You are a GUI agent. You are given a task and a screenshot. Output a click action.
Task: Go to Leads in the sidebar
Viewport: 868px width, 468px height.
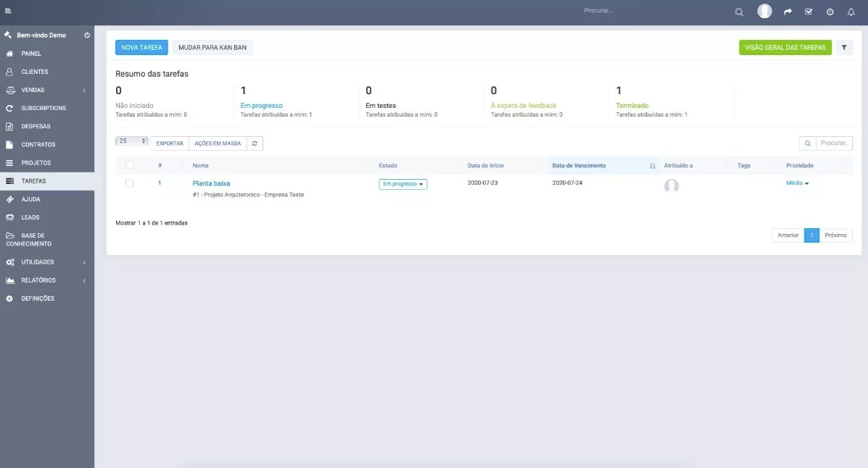pyautogui.click(x=30, y=217)
